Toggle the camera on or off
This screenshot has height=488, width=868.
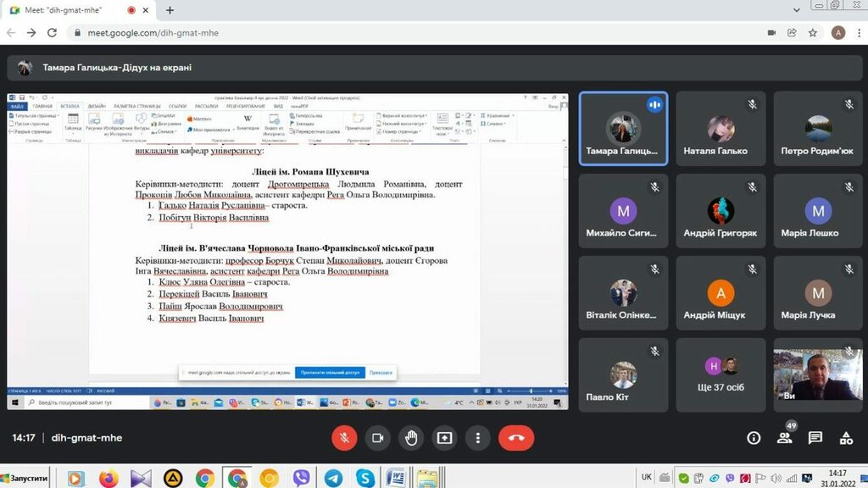378,438
